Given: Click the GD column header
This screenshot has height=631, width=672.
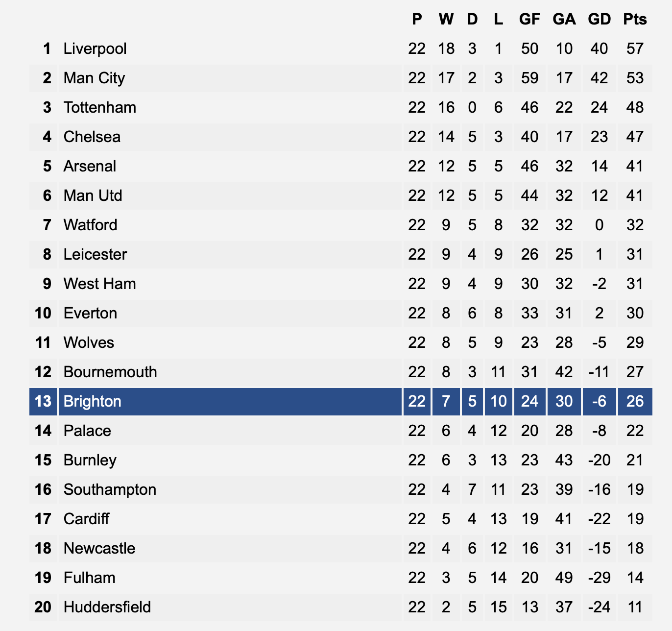Looking at the screenshot, I should point(600,19).
